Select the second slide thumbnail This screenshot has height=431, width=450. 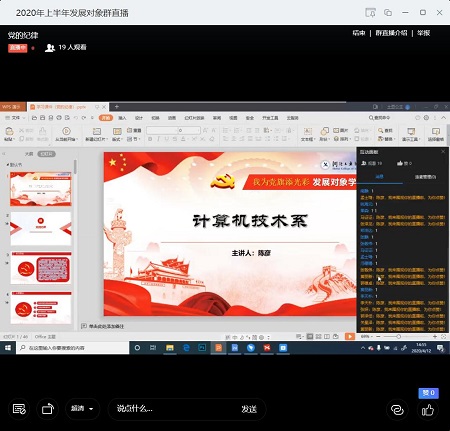click(41, 229)
